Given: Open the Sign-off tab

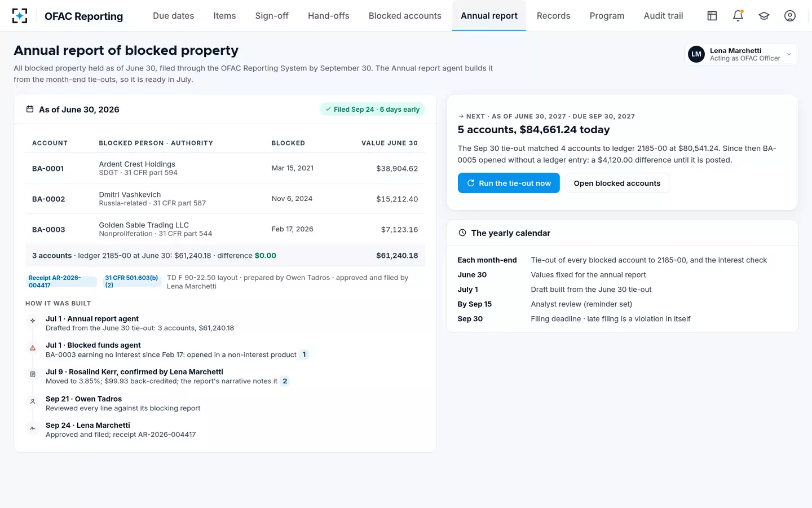Looking at the screenshot, I should point(272,16).
